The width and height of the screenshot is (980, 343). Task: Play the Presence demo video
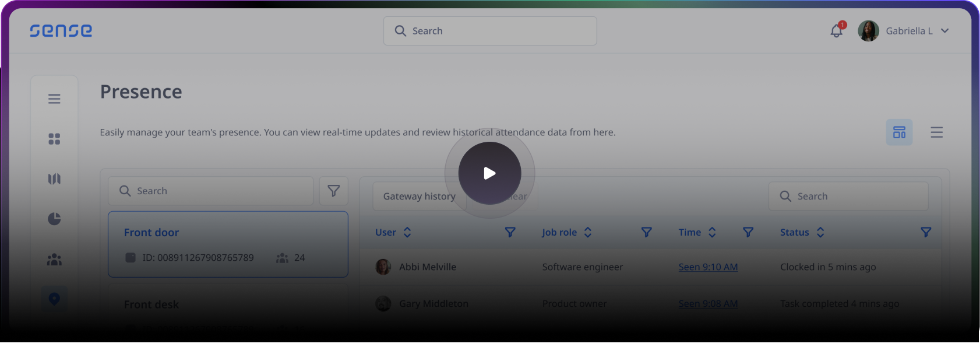tap(489, 173)
